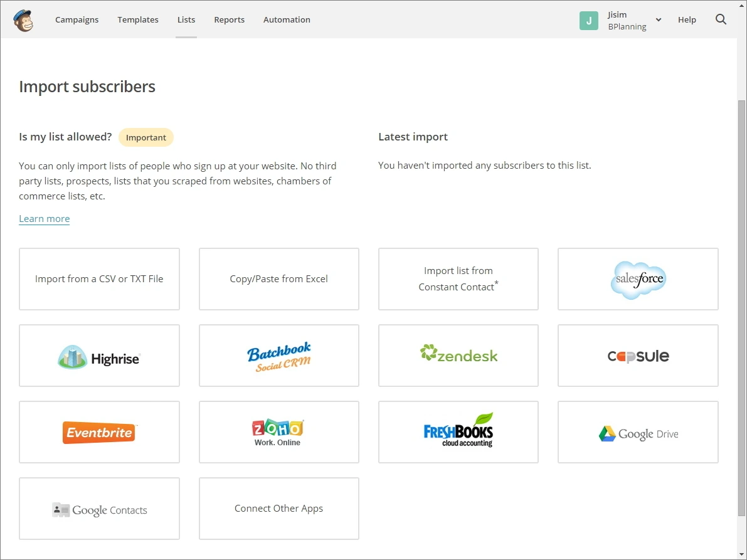Choose Import from a CSV or TXT File
This screenshot has width=747, height=560.
coord(99,279)
